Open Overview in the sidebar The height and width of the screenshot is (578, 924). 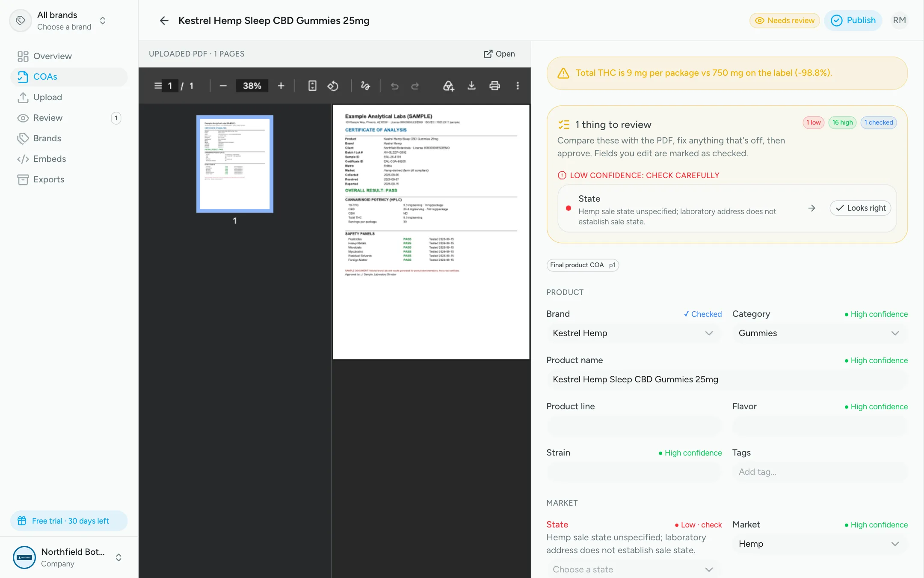pyautogui.click(x=68, y=56)
